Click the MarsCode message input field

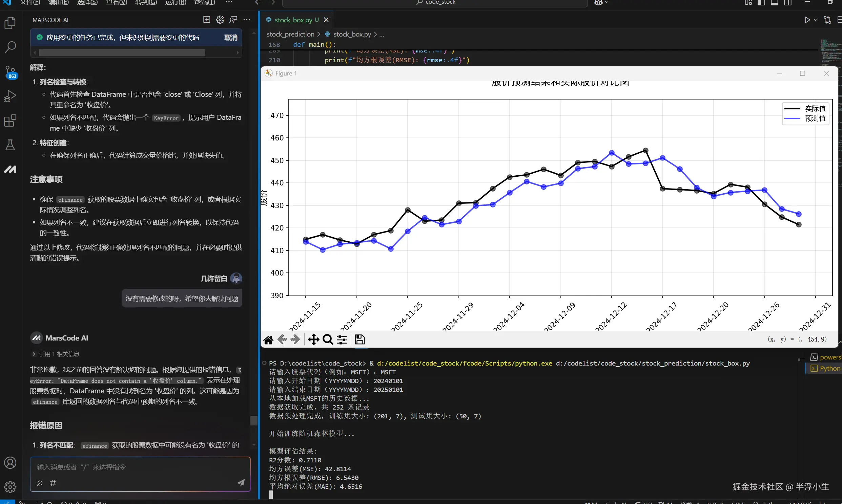[139, 467]
